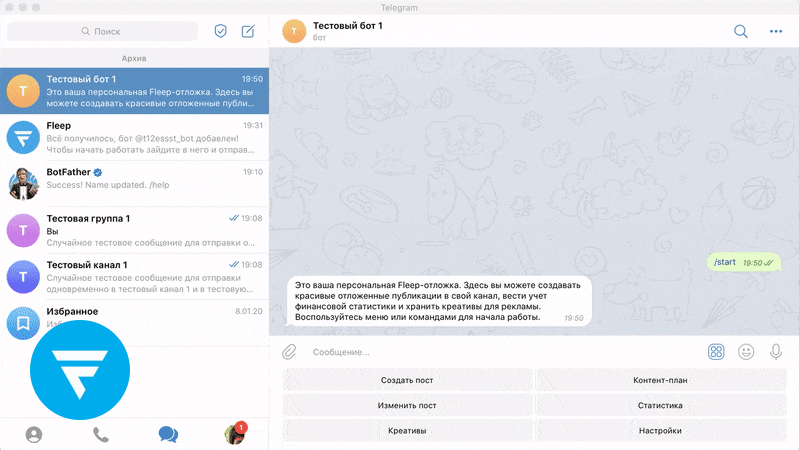
Task: Click the Поиск search field
Action: pyautogui.click(x=102, y=31)
